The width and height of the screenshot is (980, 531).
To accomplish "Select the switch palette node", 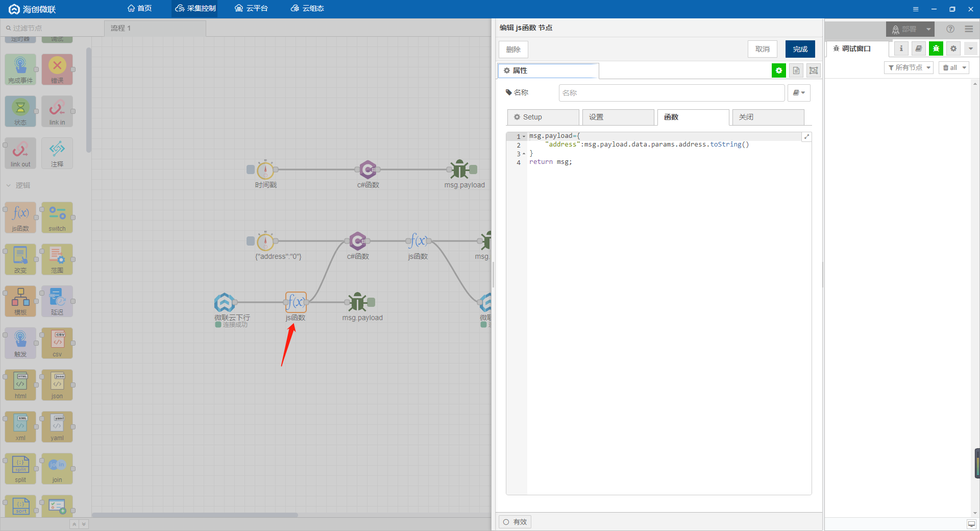I will tap(57, 218).
